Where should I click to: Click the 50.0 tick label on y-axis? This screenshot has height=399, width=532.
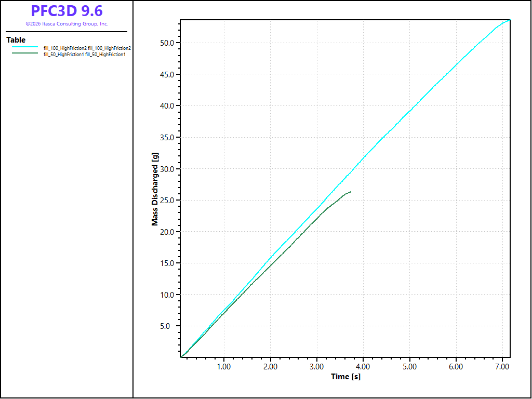pyautogui.click(x=169, y=43)
